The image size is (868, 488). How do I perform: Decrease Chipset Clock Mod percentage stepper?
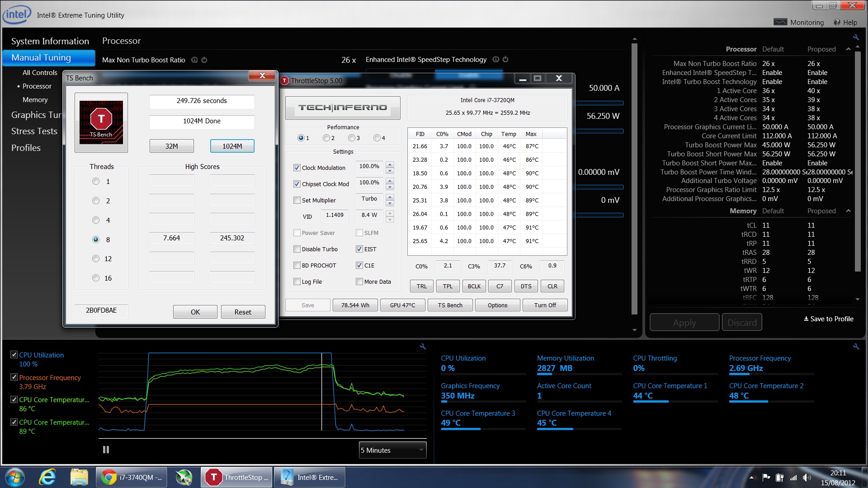[x=390, y=187]
